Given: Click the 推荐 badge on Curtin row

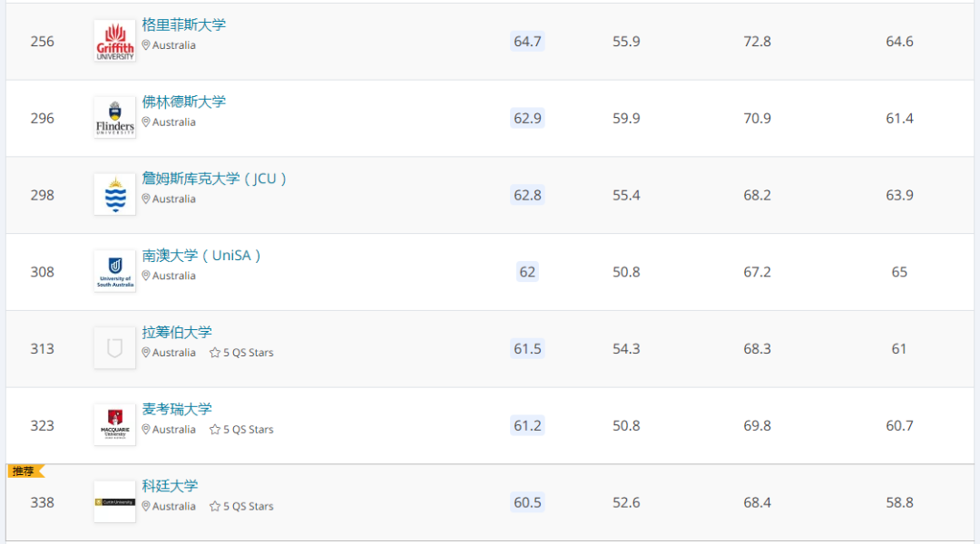Looking at the screenshot, I should click(x=24, y=471).
